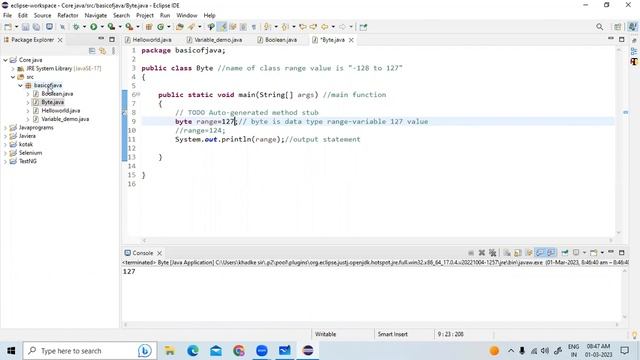Click the Save toolbar icon
This screenshot has width=640, height=360.
point(25,27)
